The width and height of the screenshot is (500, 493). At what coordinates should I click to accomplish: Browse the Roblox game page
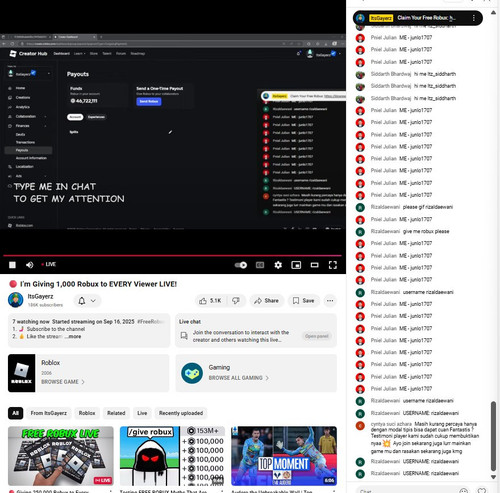point(63,382)
